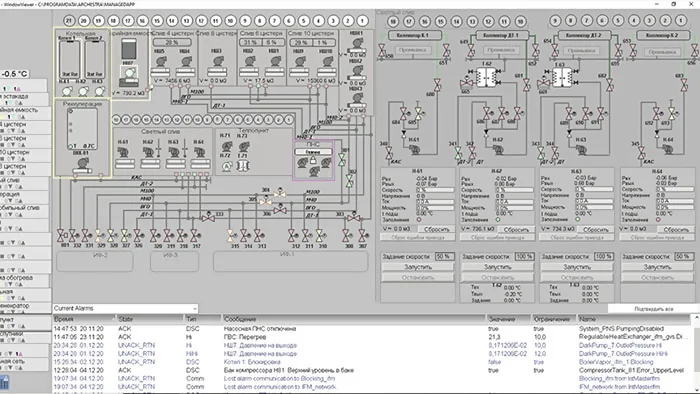
Task: Select alarm row Котел 1: Блокировка
Action: click(x=373, y=362)
